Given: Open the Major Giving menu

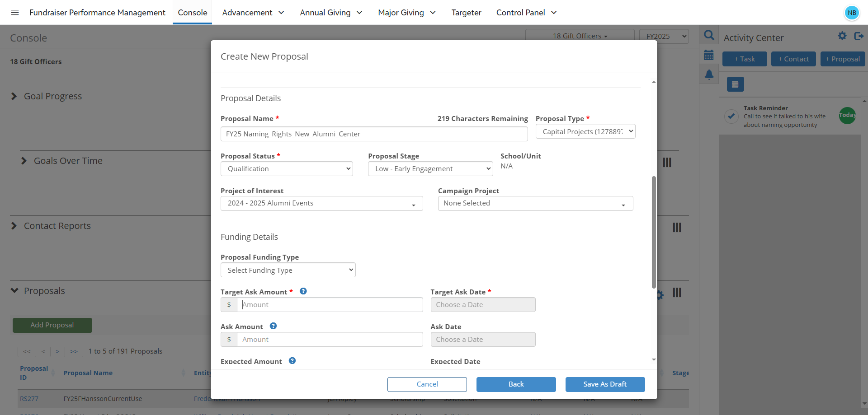Looking at the screenshot, I should (407, 13).
